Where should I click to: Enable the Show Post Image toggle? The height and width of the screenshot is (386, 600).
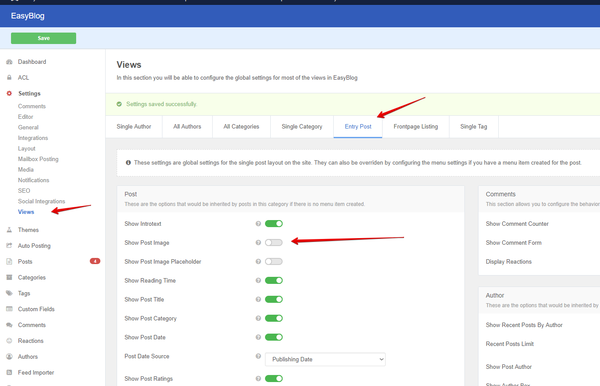(x=274, y=243)
